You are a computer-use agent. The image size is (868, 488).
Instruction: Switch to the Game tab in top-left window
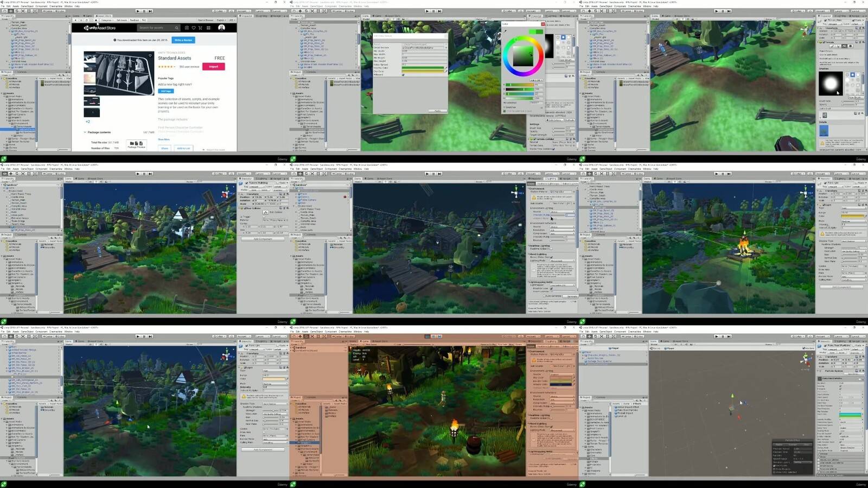click(88, 16)
